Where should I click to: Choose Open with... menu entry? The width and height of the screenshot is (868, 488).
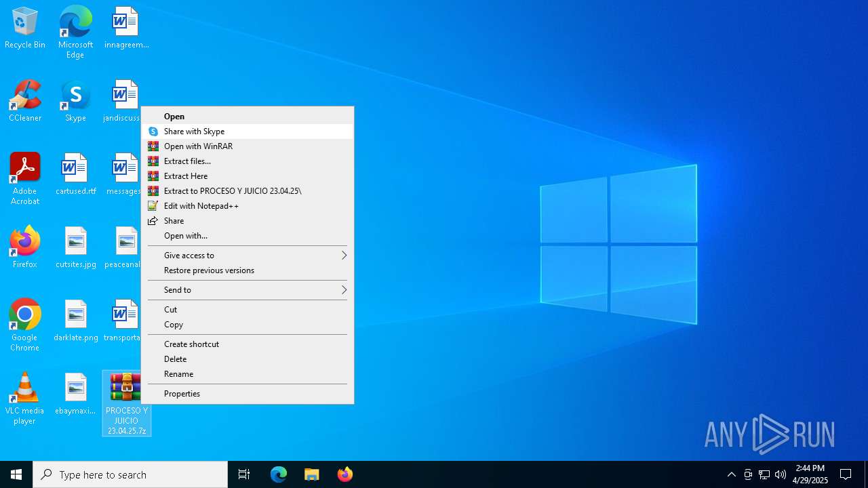click(x=248, y=236)
